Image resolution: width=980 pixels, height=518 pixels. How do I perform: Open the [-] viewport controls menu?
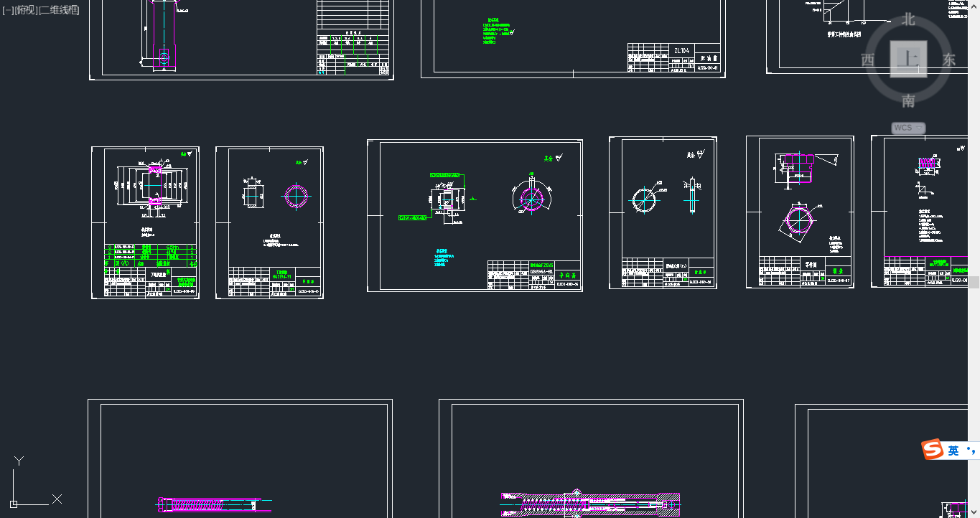8,9
